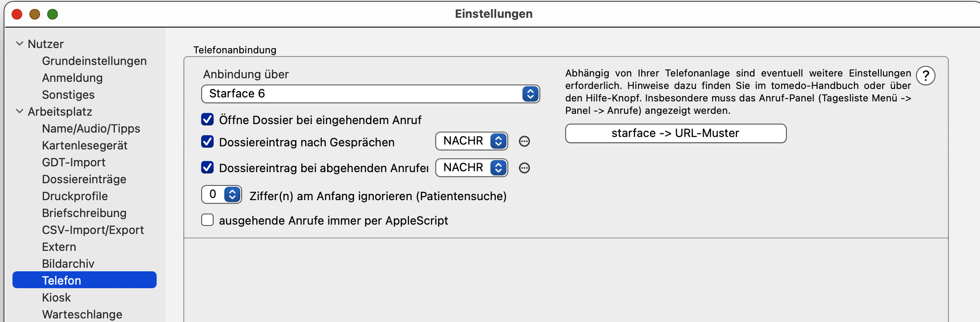Select Grundeinstellungen in the sidebar
The height and width of the screenshot is (322, 980).
click(94, 61)
